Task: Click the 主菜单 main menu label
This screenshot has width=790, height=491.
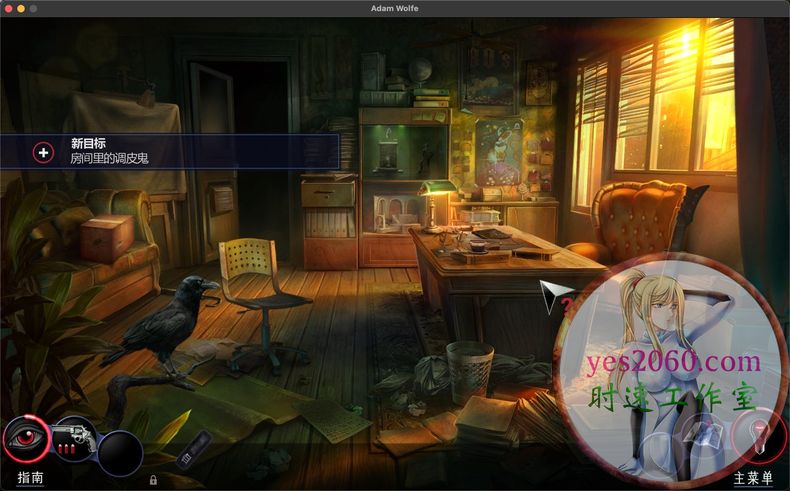Action: [753, 478]
